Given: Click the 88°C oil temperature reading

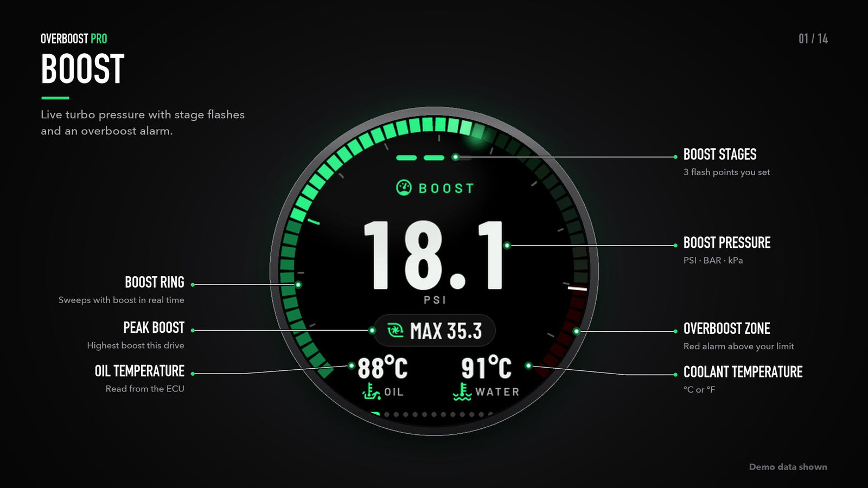Looking at the screenshot, I should (382, 368).
